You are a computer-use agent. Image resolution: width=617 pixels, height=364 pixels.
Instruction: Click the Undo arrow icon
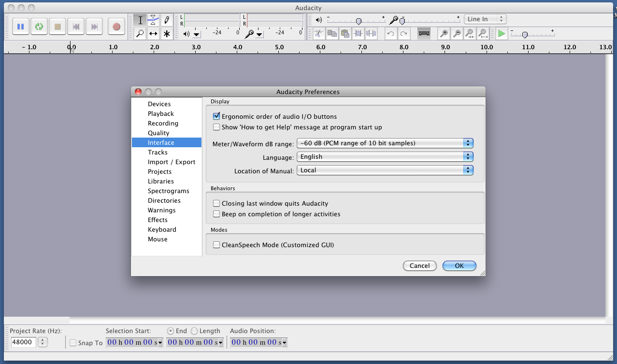coord(390,33)
